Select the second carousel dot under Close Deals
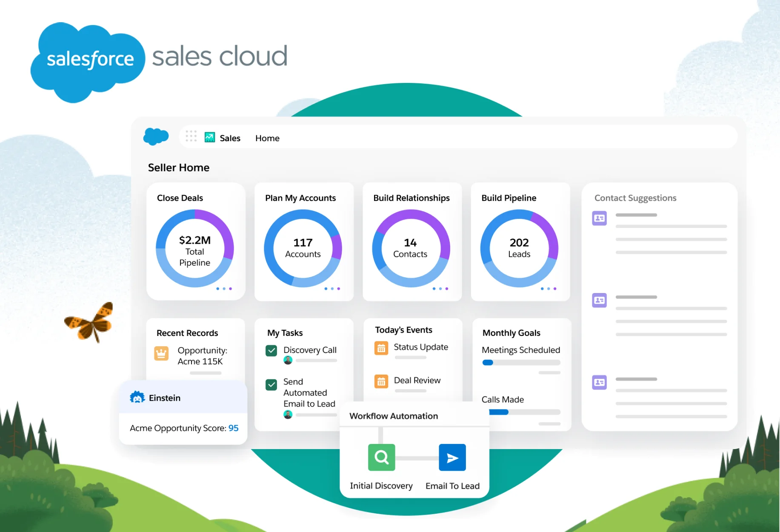This screenshot has height=532, width=780. (224, 288)
